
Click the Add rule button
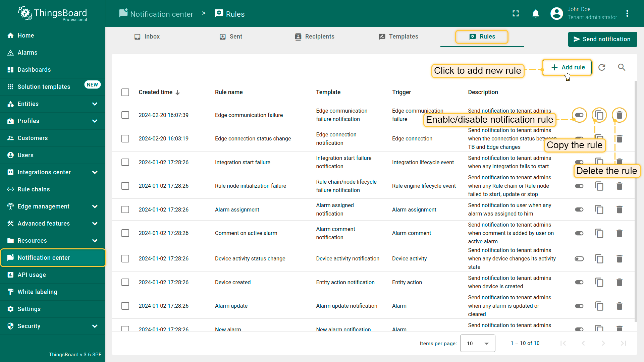tap(567, 67)
